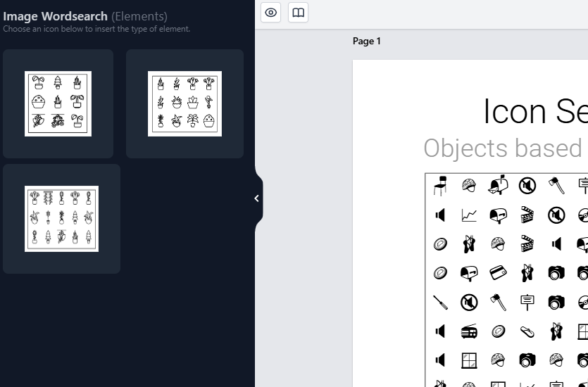This screenshot has width=588, height=387.
Task: Click the chair icon in the puzzle grid
Action: pyautogui.click(x=440, y=186)
